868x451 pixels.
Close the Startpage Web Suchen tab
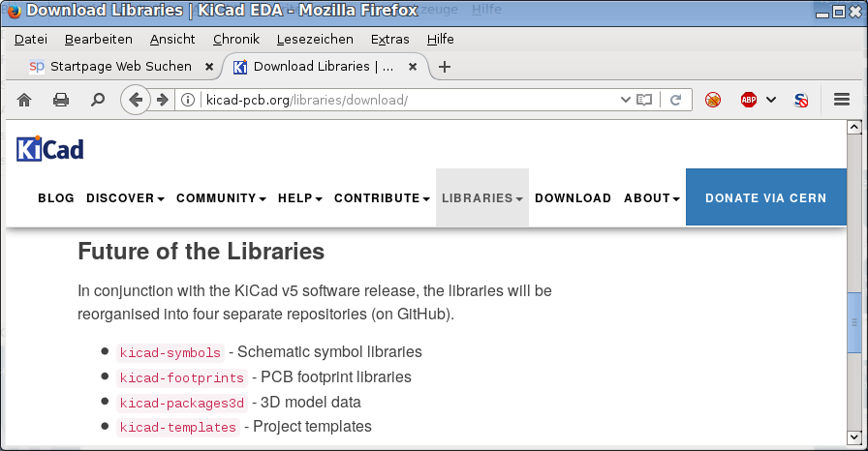(x=209, y=67)
